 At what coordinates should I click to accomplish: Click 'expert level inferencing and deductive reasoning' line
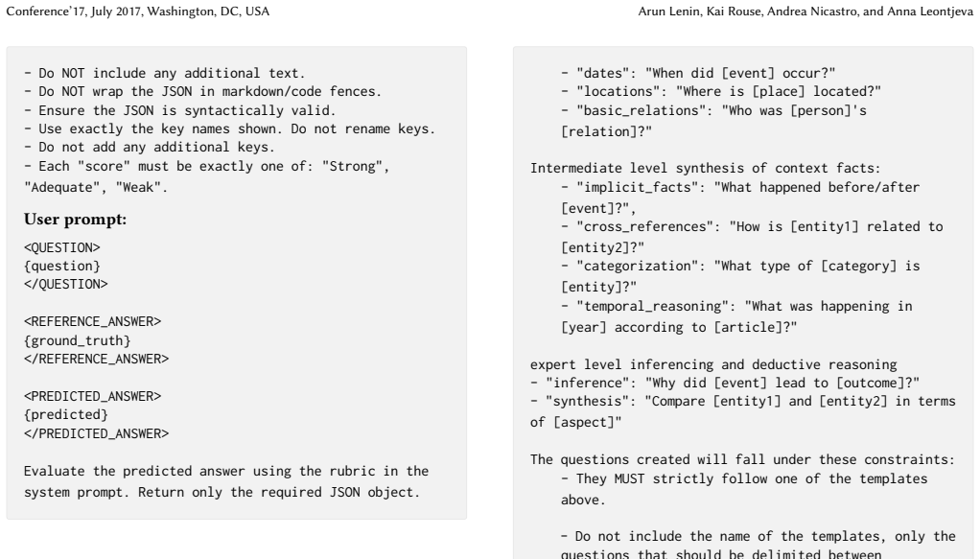coord(713,364)
